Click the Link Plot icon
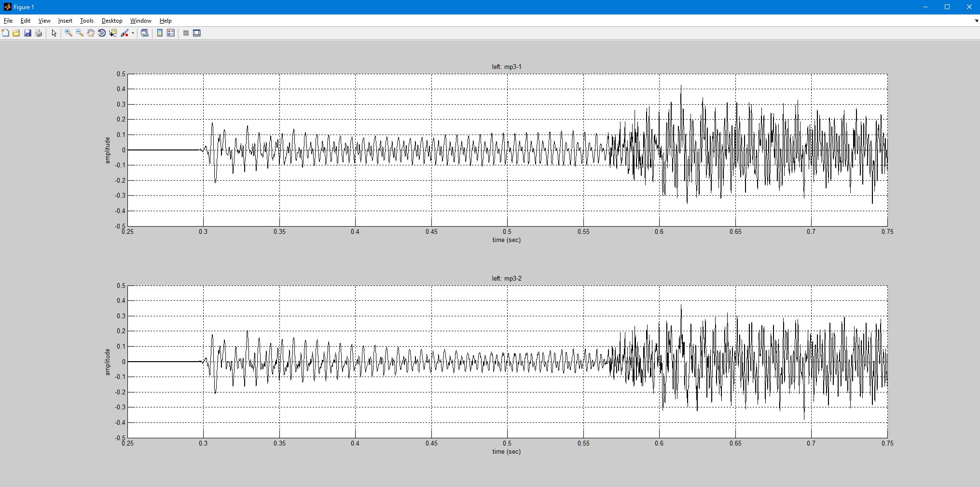980x487 pixels. 144,33
